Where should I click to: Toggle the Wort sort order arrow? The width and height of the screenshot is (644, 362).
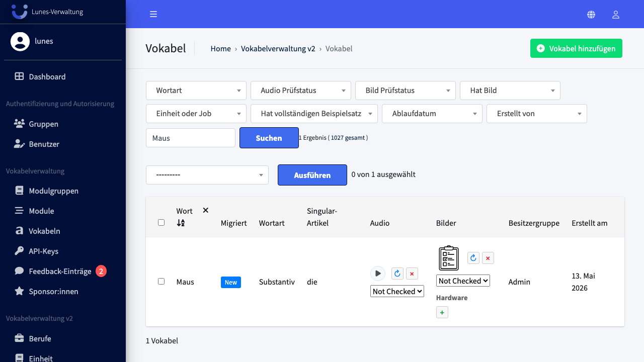181,223
